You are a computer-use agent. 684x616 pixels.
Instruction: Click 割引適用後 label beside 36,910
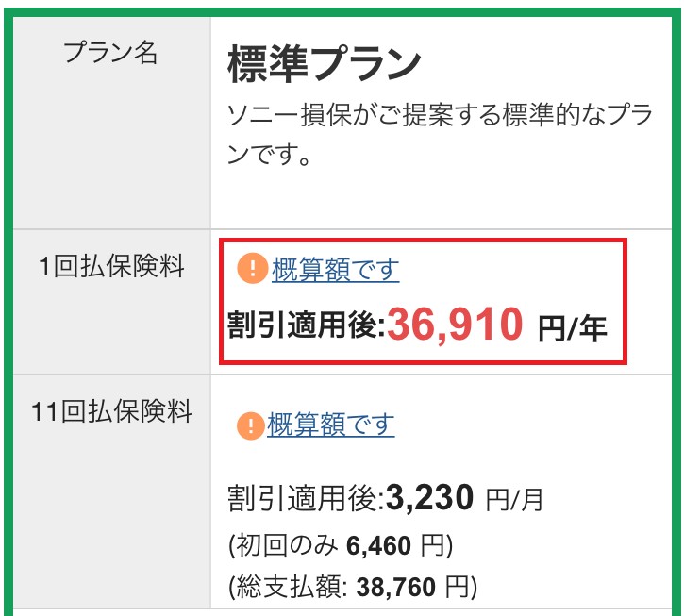tap(306, 327)
